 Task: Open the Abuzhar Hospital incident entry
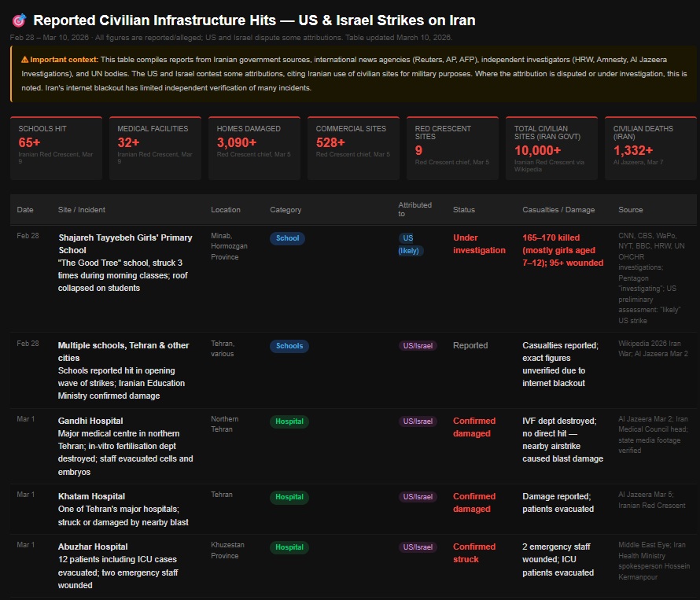click(93, 547)
